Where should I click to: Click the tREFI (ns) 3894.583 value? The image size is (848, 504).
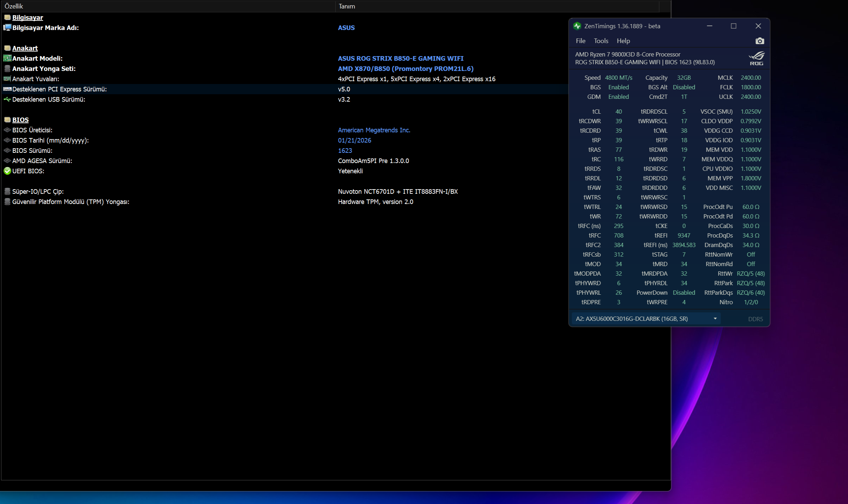coord(684,245)
